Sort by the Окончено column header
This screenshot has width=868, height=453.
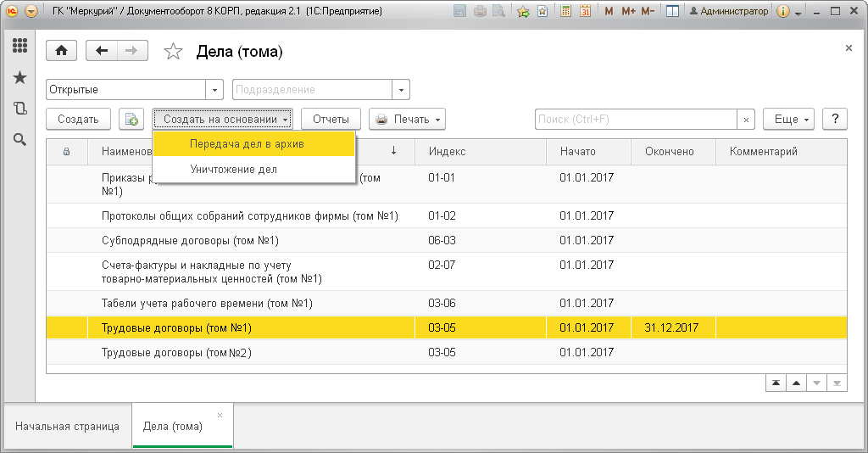pyautogui.click(x=673, y=151)
